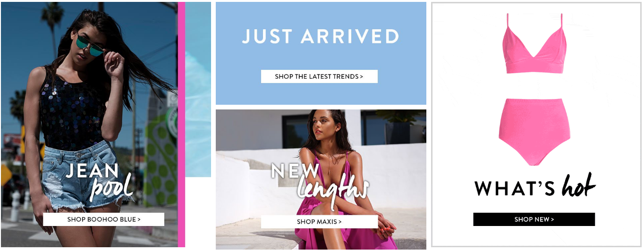Click the Jean pool banner title

[99, 182]
